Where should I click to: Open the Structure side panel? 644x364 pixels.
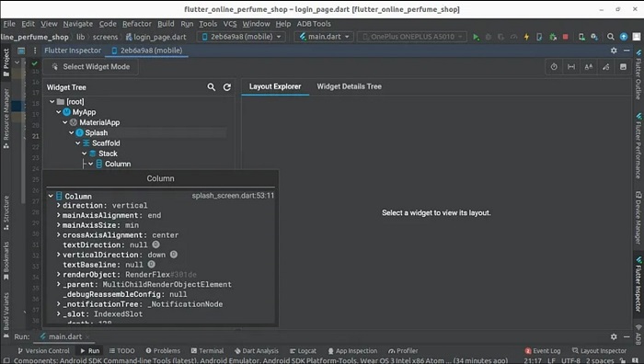click(x=6, y=212)
